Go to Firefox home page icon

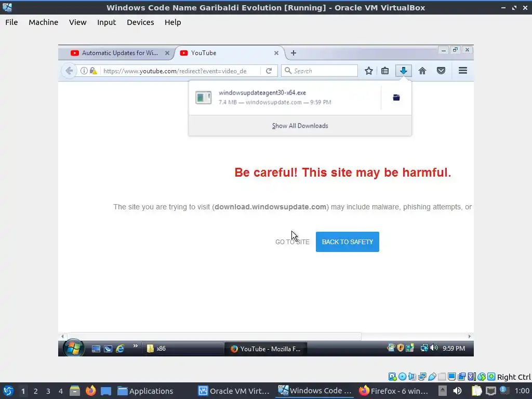click(422, 71)
